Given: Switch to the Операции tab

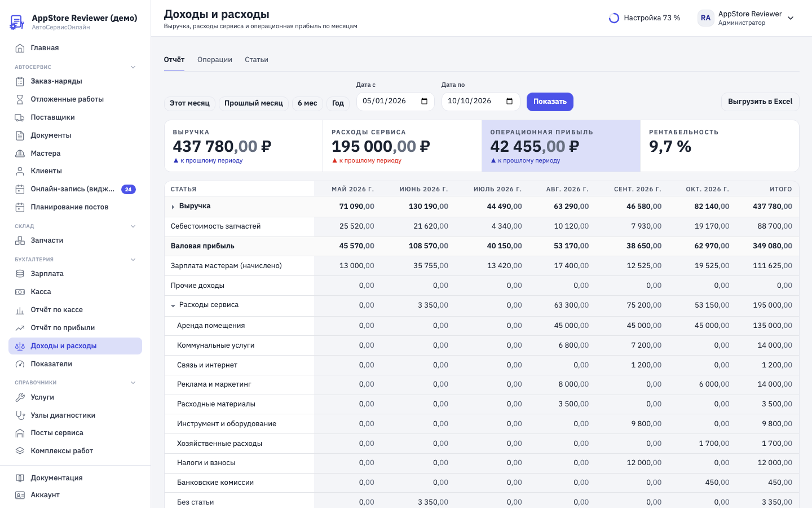Looking at the screenshot, I should 215,60.
